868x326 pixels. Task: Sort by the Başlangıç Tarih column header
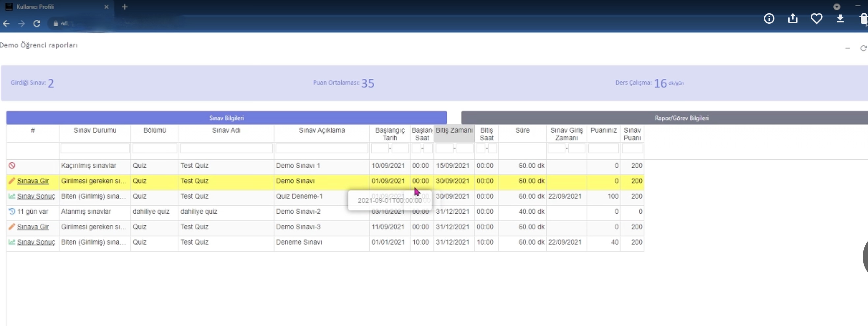click(390, 134)
